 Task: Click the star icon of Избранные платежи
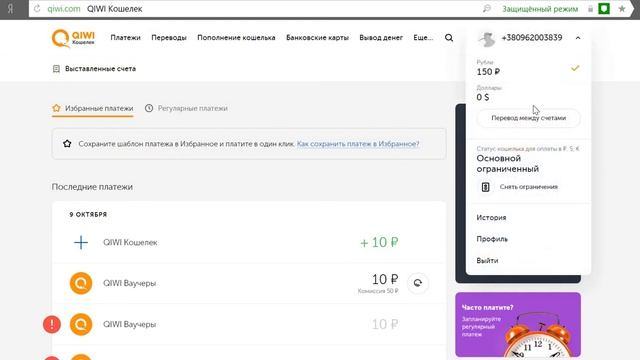click(56, 108)
